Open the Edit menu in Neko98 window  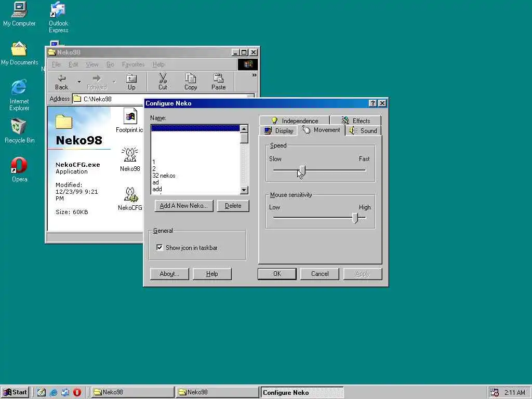[73, 64]
